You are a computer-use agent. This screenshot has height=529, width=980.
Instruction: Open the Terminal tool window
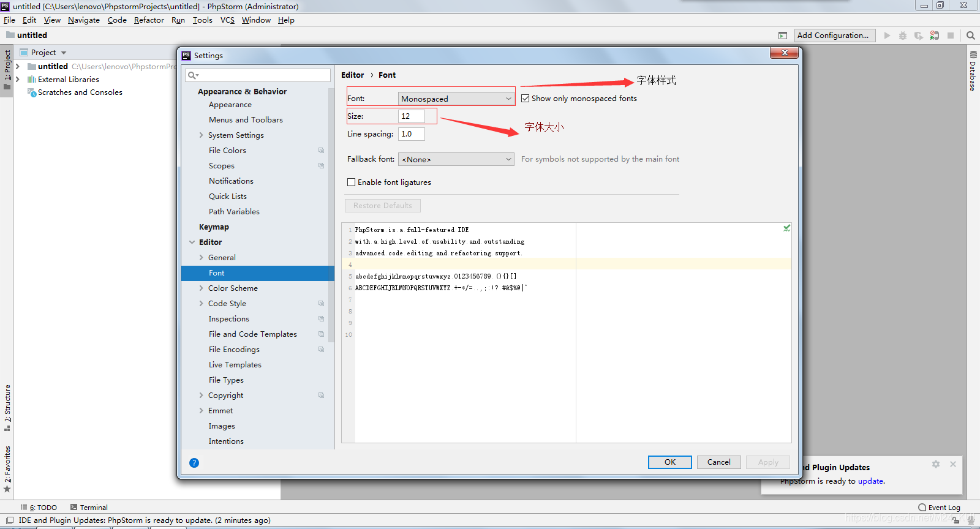coord(89,507)
